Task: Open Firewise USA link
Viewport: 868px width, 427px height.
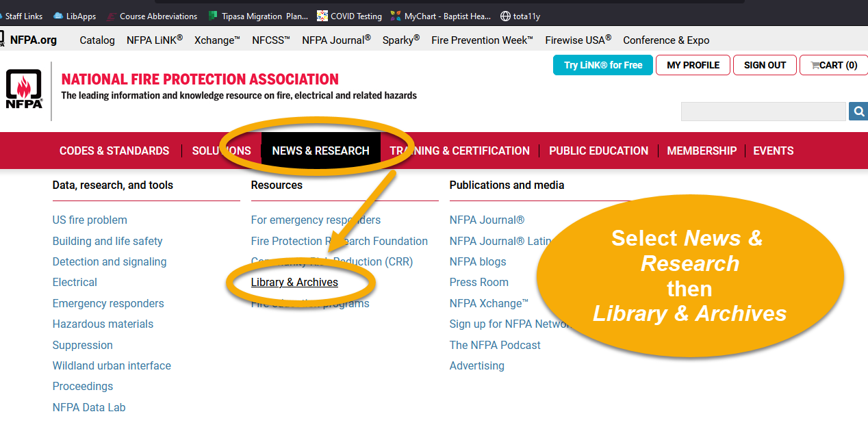Action: [578, 40]
